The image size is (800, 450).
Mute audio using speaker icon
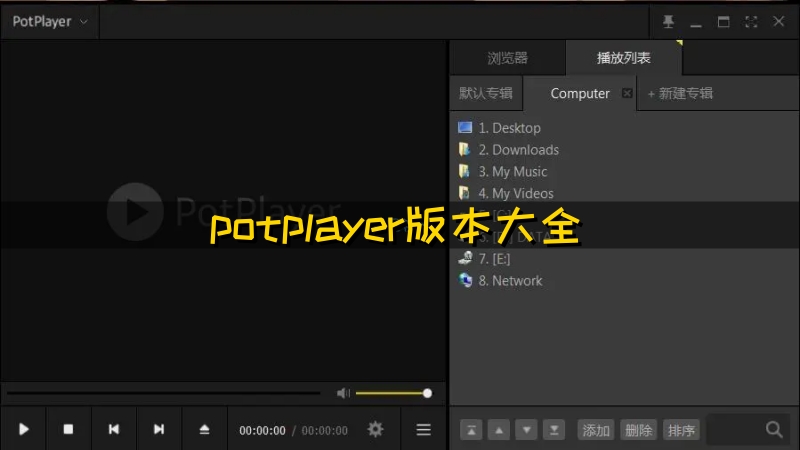pos(343,393)
